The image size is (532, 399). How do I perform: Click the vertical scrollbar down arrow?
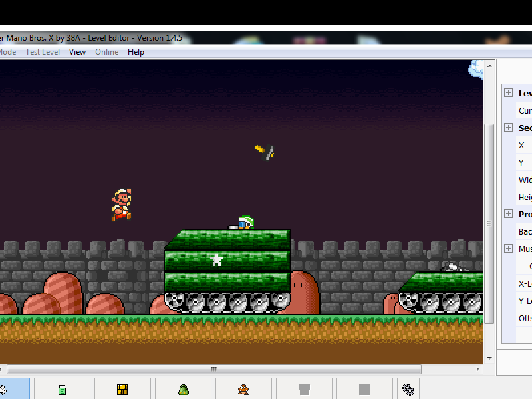(489, 358)
